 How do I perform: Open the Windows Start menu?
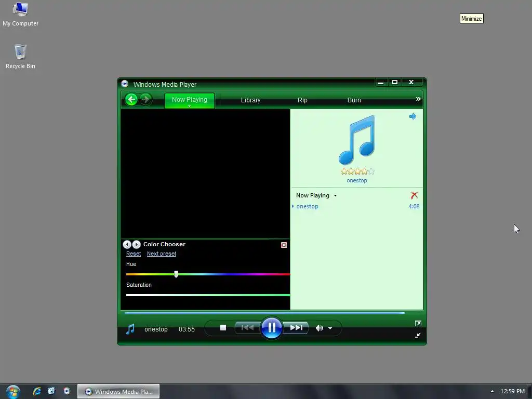13,392
